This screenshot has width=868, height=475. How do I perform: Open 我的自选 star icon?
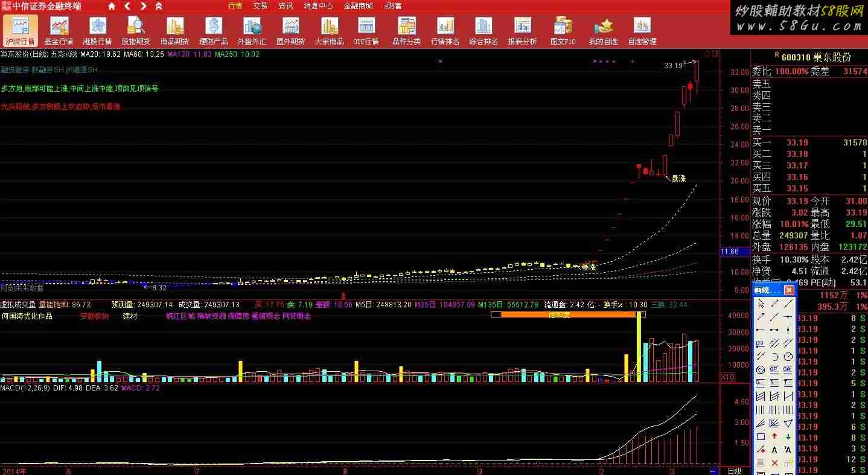point(603,31)
